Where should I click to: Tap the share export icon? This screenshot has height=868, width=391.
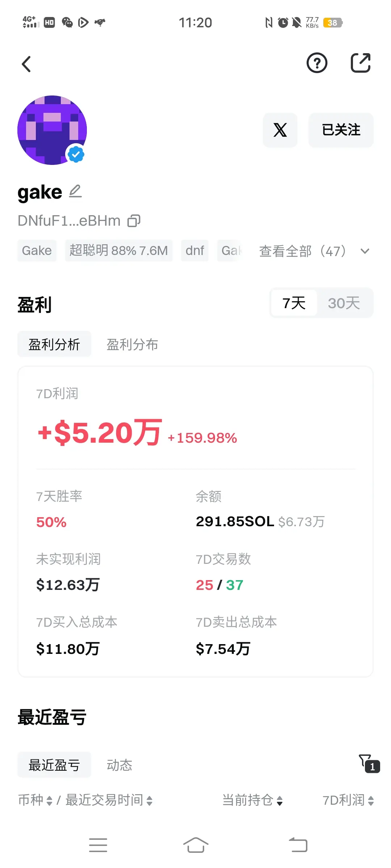[361, 63]
